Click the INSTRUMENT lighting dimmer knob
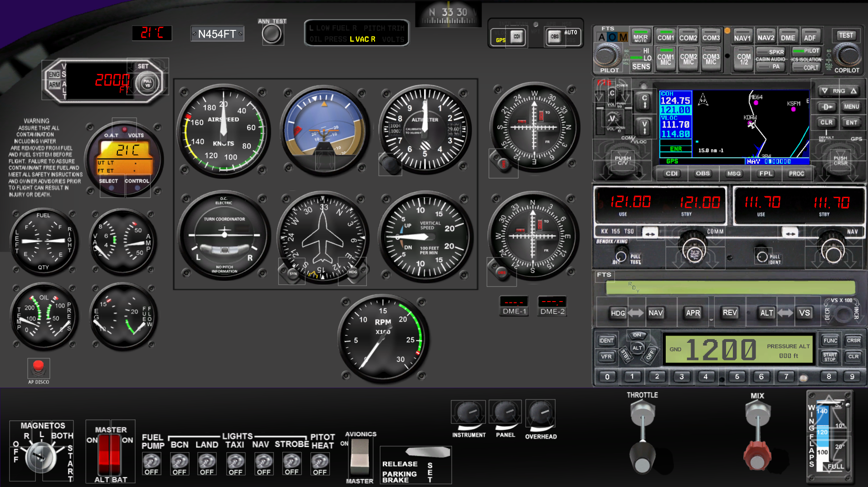This screenshot has height=487, width=868. click(468, 412)
